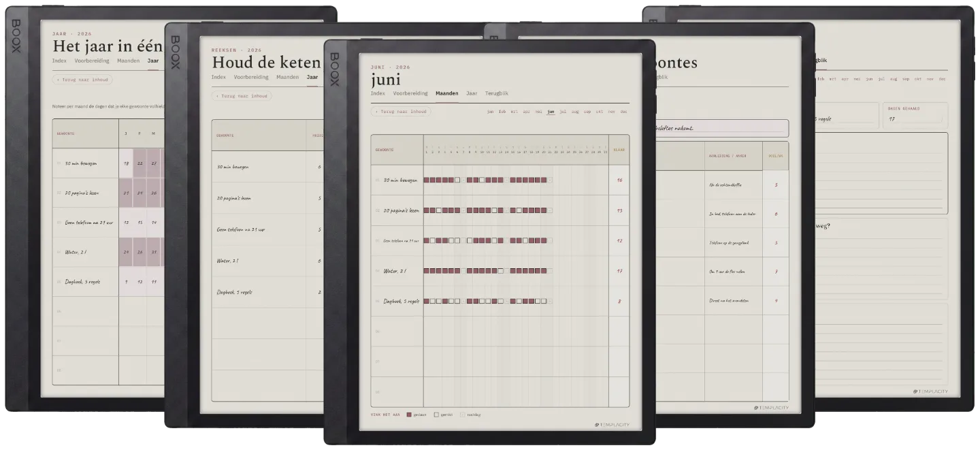Jump to dec on the rightmost page
Image resolution: width=980 pixels, height=450 pixels.
tap(942, 79)
